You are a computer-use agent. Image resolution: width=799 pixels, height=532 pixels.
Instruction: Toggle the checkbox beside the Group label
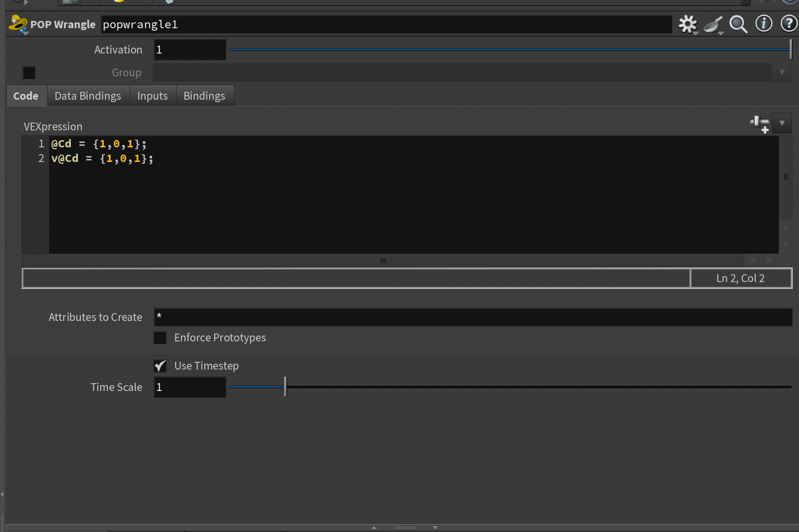[29, 73]
